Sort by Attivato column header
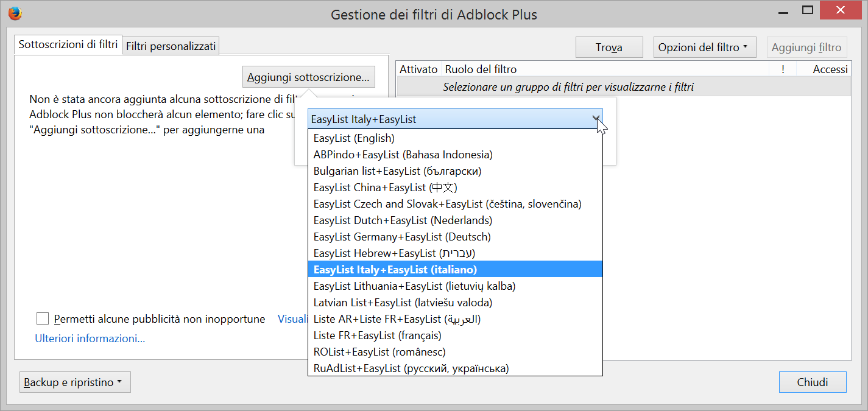Viewport: 868px width, 411px height. click(x=418, y=69)
